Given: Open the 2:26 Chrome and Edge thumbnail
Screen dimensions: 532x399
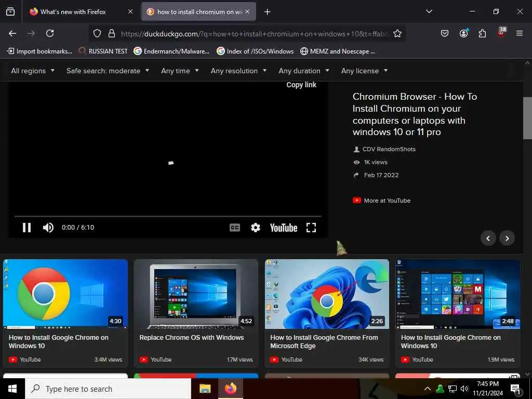Looking at the screenshot, I should (327, 294).
